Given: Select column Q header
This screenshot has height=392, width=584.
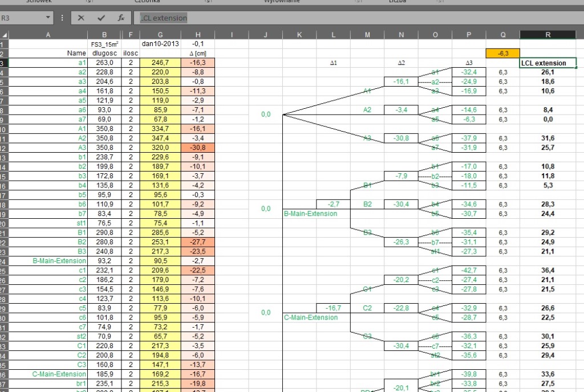Looking at the screenshot, I should tap(503, 35).
